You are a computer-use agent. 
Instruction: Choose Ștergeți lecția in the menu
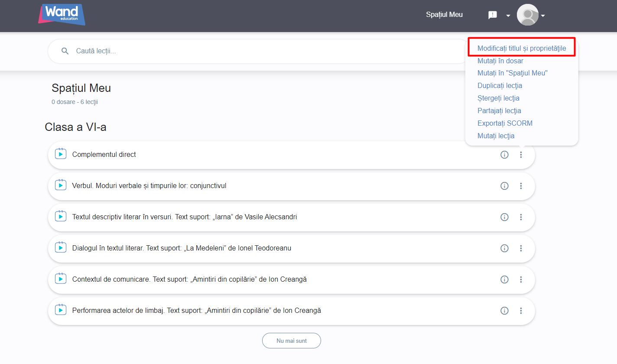[x=498, y=98]
